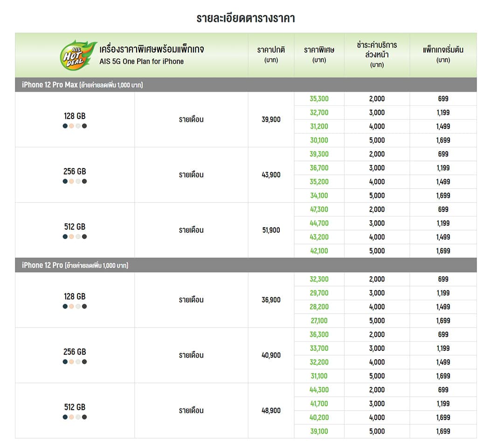The image size is (491, 448).
Task: Click 512 GB under the iPhone 12 Pro section
Action: coord(75,407)
